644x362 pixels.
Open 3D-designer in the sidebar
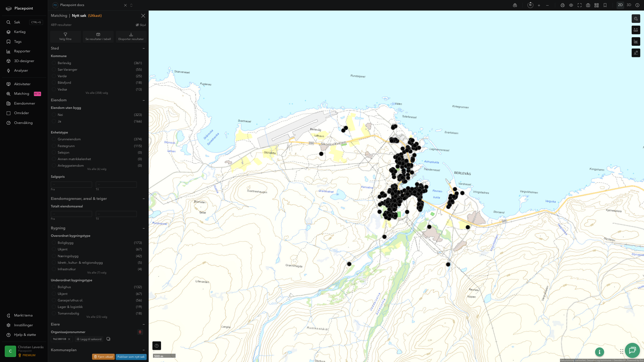tap(24, 61)
